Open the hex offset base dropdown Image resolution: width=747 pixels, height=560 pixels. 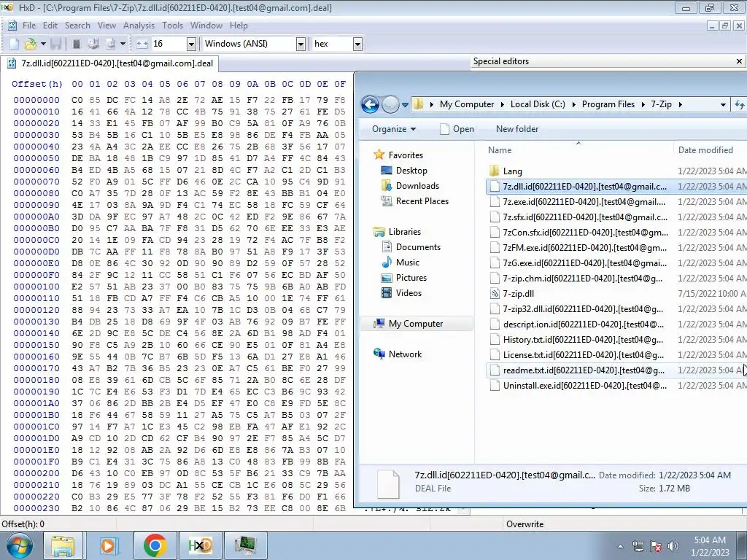point(357,44)
